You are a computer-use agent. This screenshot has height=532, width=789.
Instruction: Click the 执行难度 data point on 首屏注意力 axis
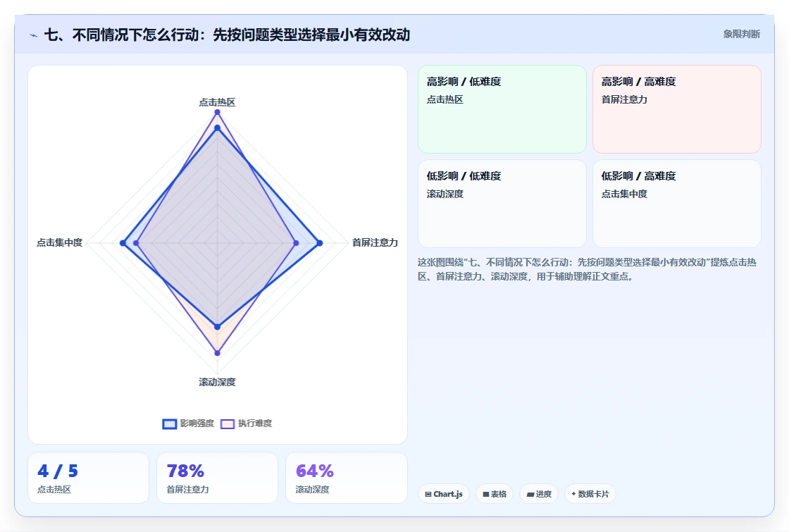(x=296, y=243)
